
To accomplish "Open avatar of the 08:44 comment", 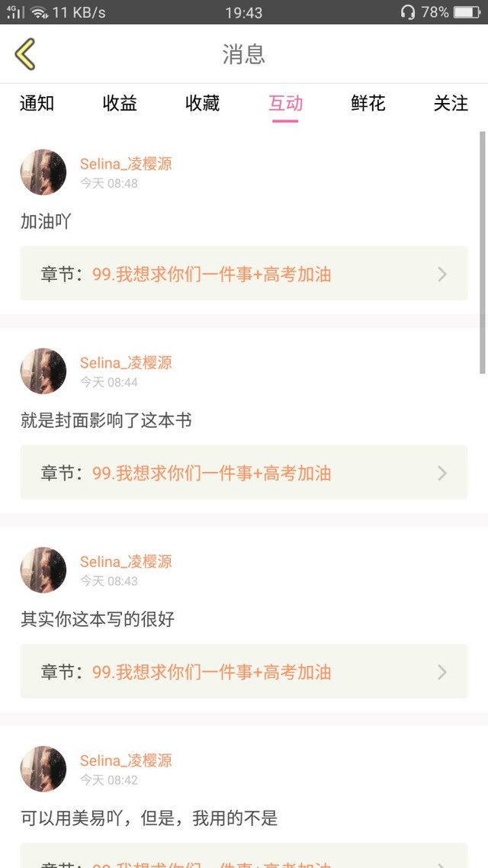I will tap(43, 371).
